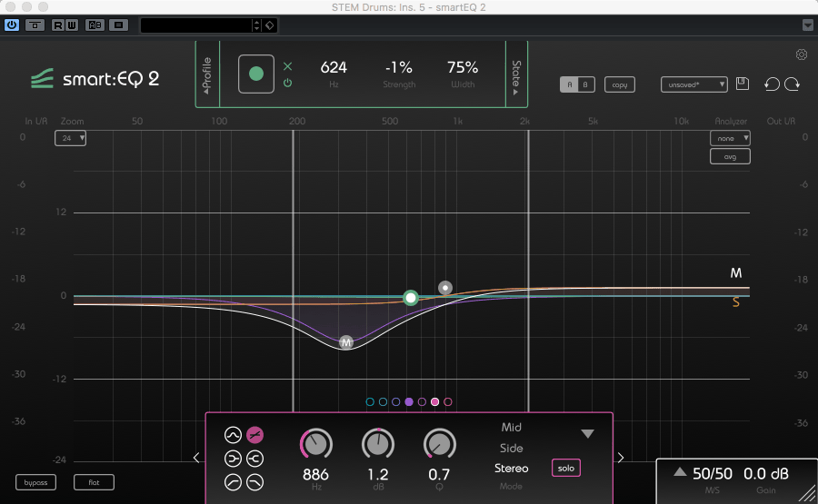Toggle the green smart filter power icon
Image resolution: width=818 pixels, height=504 pixels.
pyautogui.click(x=287, y=83)
